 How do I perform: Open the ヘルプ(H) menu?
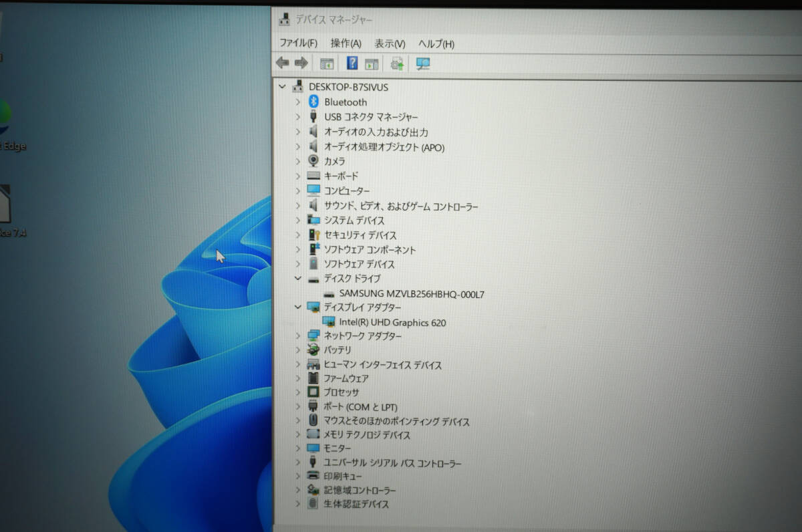click(x=436, y=43)
